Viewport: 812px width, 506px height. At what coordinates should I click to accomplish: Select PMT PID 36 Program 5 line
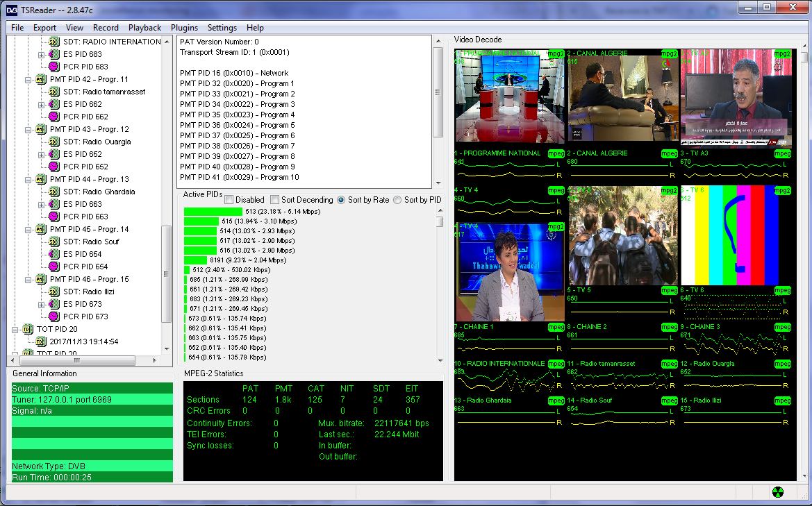(x=238, y=125)
